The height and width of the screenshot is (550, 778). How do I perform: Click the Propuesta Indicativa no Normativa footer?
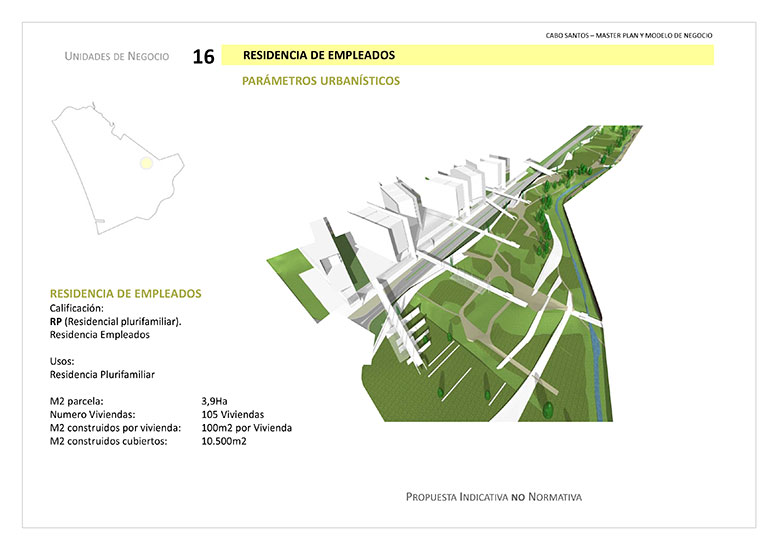[x=494, y=496]
